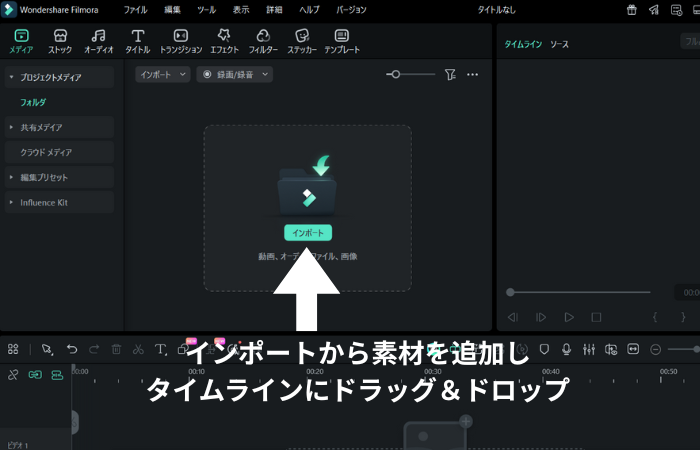The height and width of the screenshot is (450, 700).
Task: Open the View menu
Action: [x=241, y=10]
